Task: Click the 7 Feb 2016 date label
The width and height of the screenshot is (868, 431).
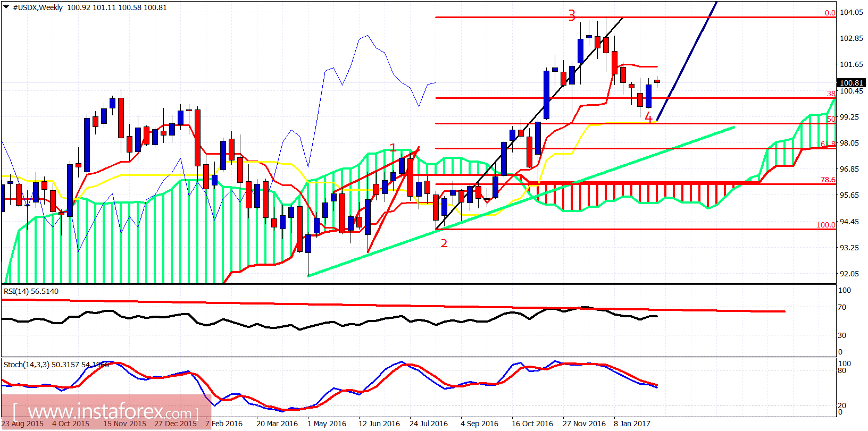Action: pos(224,424)
